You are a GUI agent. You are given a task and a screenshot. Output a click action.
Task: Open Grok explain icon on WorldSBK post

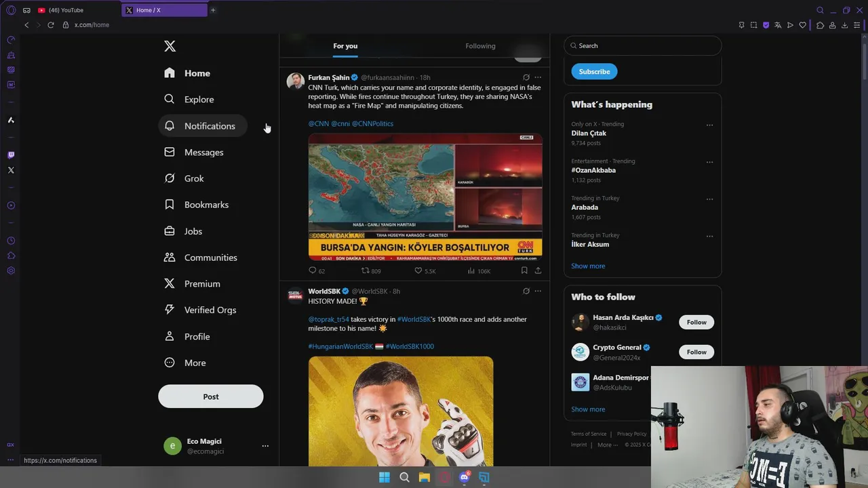(526, 291)
